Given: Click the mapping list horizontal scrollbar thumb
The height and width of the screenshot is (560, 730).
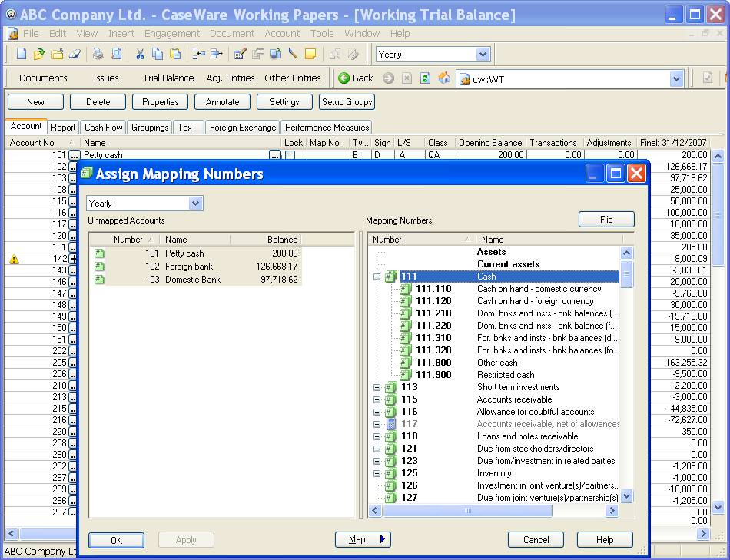Looking at the screenshot, I should [x=467, y=511].
